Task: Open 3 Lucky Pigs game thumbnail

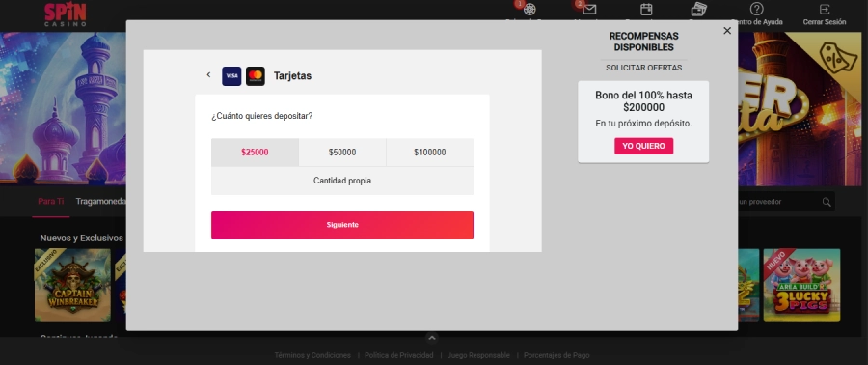Action: point(801,285)
